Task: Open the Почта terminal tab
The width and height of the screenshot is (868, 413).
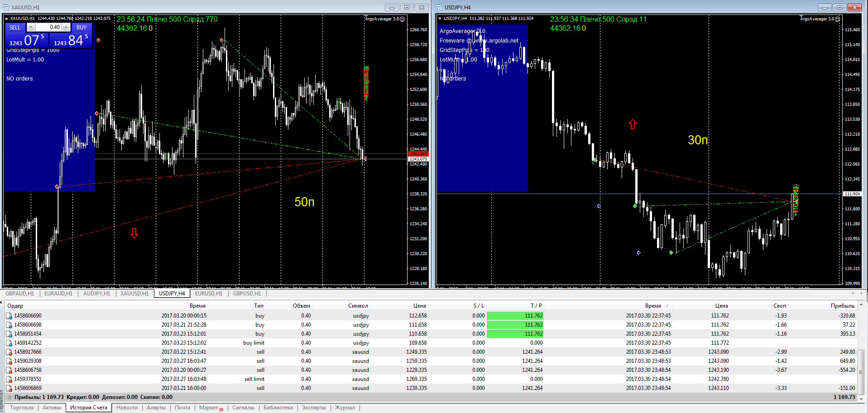Action: click(x=182, y=408)
